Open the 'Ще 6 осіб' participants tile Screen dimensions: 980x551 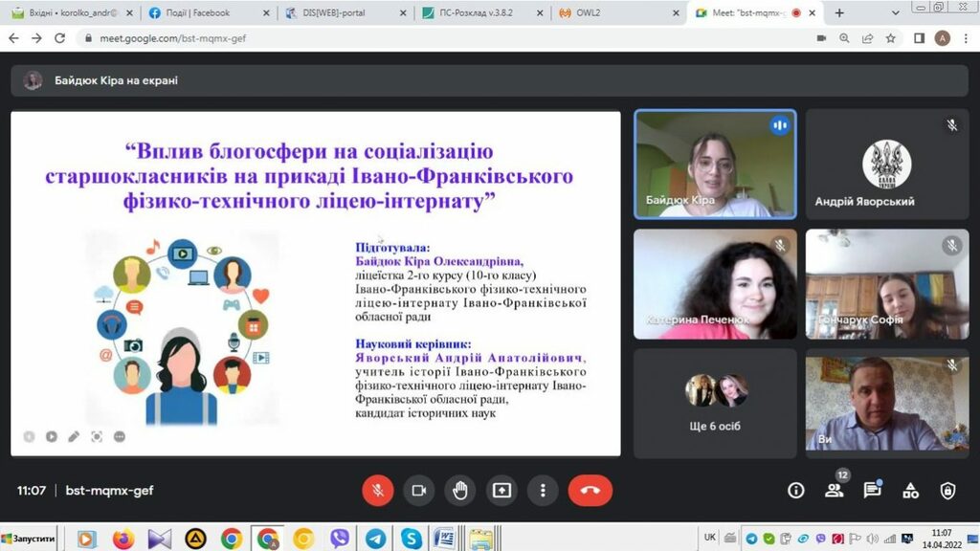click(715, 402)
